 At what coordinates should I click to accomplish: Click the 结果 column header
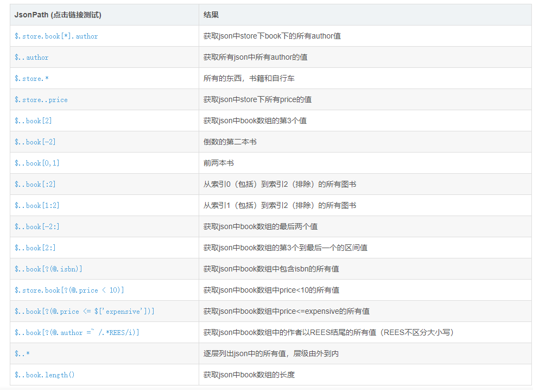tap(210, 15)
